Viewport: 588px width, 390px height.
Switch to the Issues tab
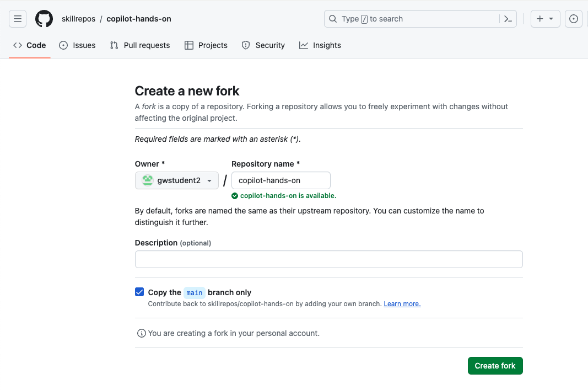[77, 45]
